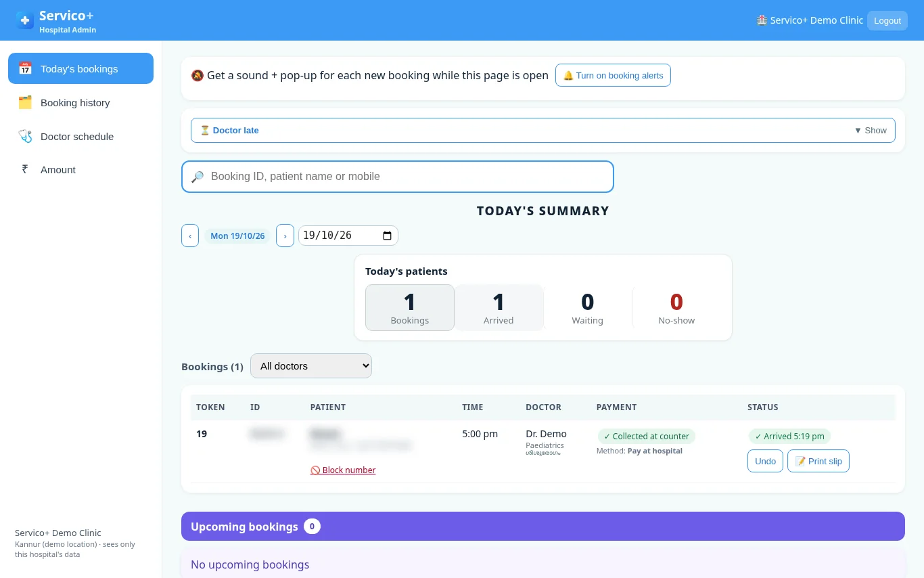Click the Upcoming bookings header bar
The width and height of the screenshot is (924, 578).
pyautogui.click(x=543, y=526)
